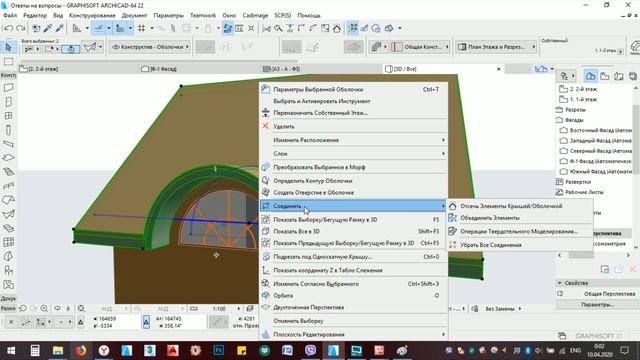Select the Slab tool in toolbox
Viewport: 640px width, 360px height.
click(x=8, y=158)
